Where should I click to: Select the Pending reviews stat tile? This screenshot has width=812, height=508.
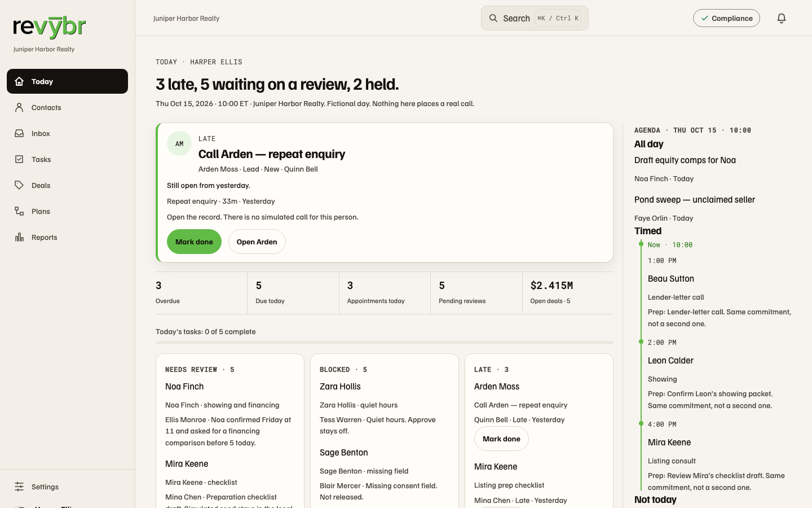tap(476, 293)
